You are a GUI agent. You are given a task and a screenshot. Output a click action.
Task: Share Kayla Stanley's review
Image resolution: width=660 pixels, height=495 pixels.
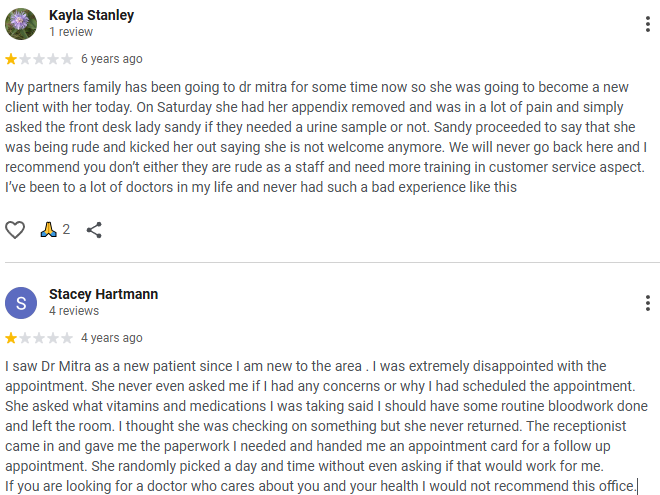click(94, 230)
